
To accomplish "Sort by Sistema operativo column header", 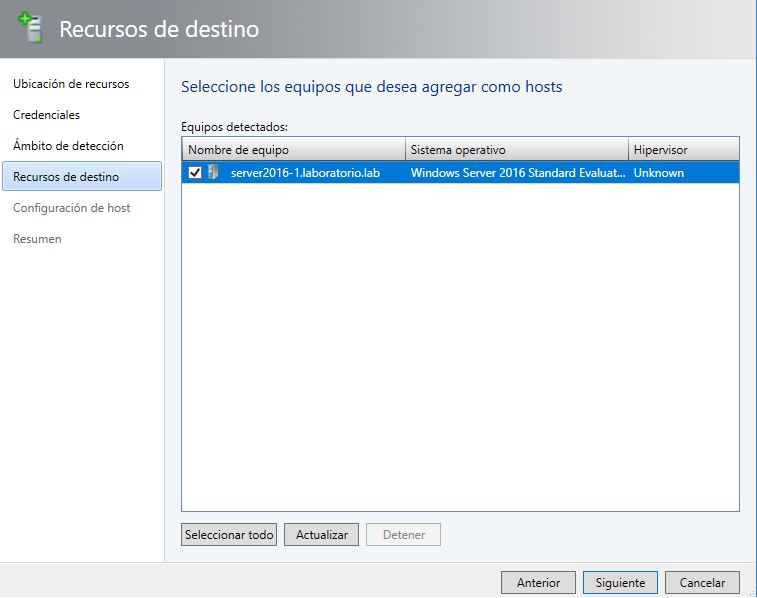I will tap(516, 150).
